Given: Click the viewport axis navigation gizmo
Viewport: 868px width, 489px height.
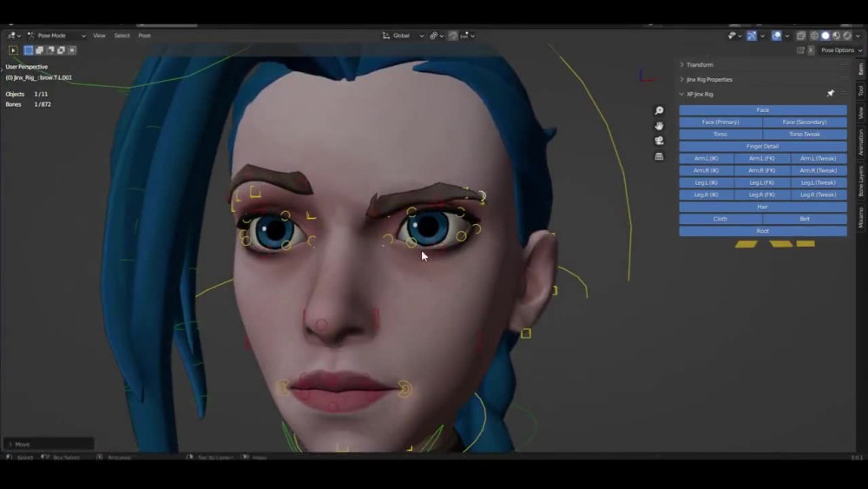Looking at the screenshot, I should click(646, 76).
